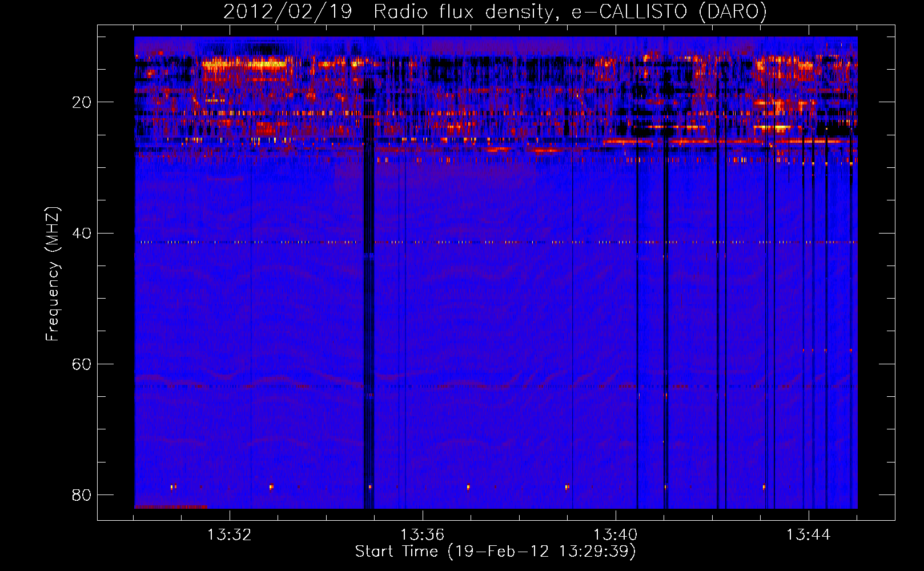Click the "80" frequency tick label
Screen dimensions: 924x571
point(82,494)
